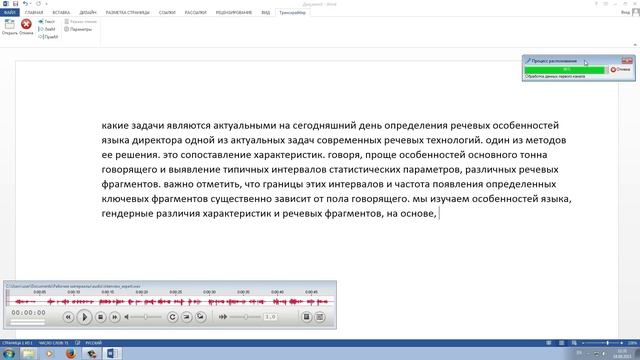640x360 pixels.
Task: Open the Windows Start menu
Action: pos(9,353)
